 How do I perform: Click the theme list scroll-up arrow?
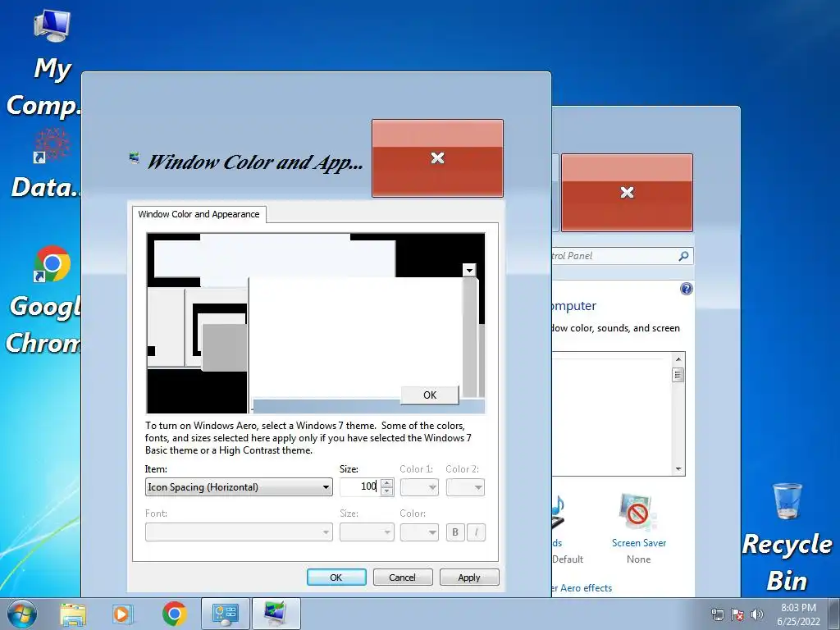pyautogui.click(x=678, y=359)
